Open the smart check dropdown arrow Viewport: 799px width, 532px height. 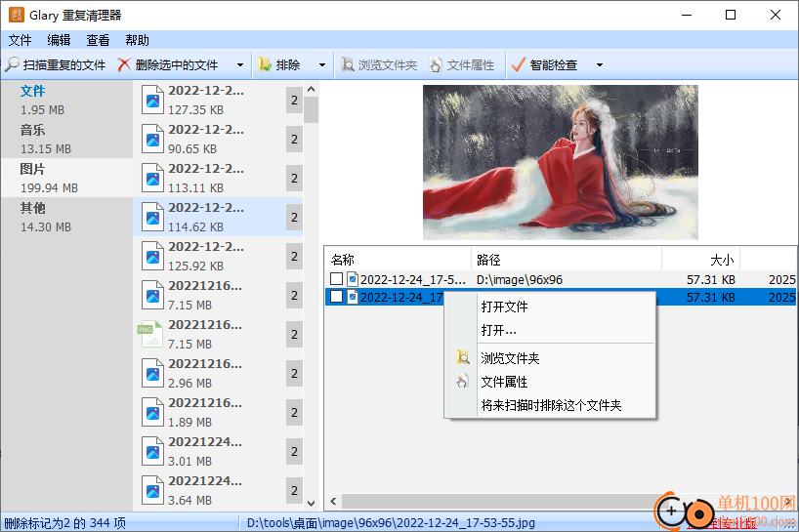[x=600, y=65]
